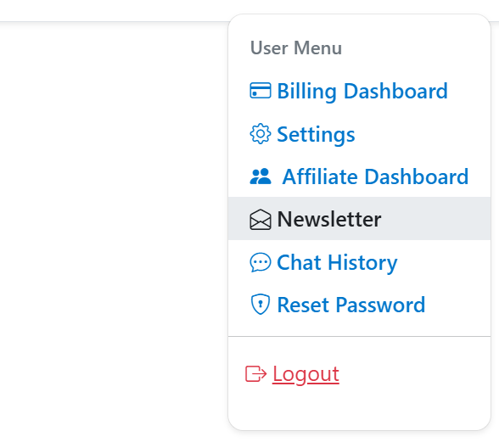Go to Affiliate Dashboard via its text
Viewport: 499px width, 448px height.
[x=375, y=176]
